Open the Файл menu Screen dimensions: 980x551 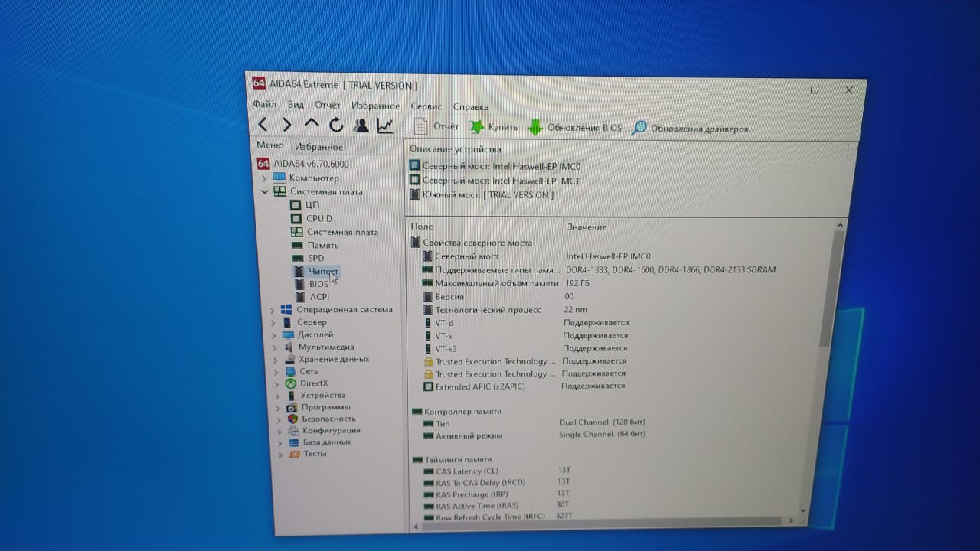pos(264,104)
